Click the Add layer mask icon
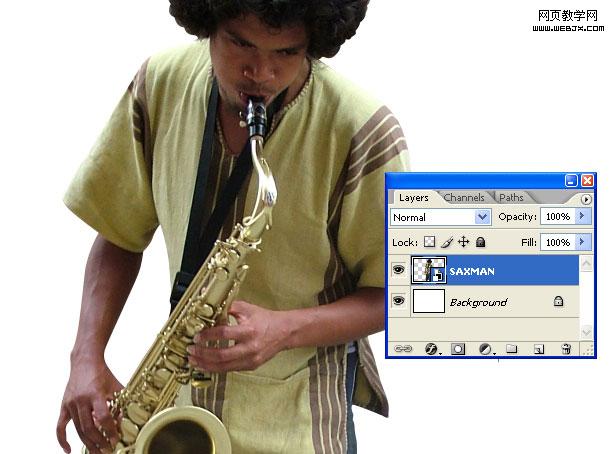 pos(458,349)
